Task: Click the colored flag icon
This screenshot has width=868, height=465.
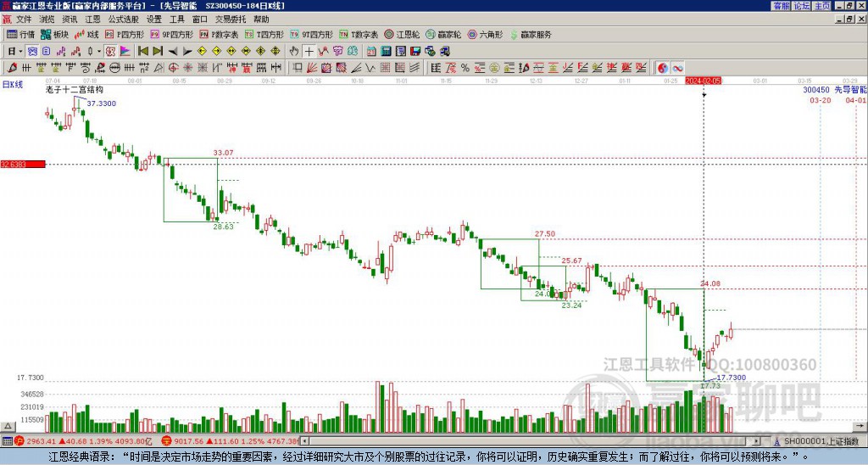Action: click(125, 52)
